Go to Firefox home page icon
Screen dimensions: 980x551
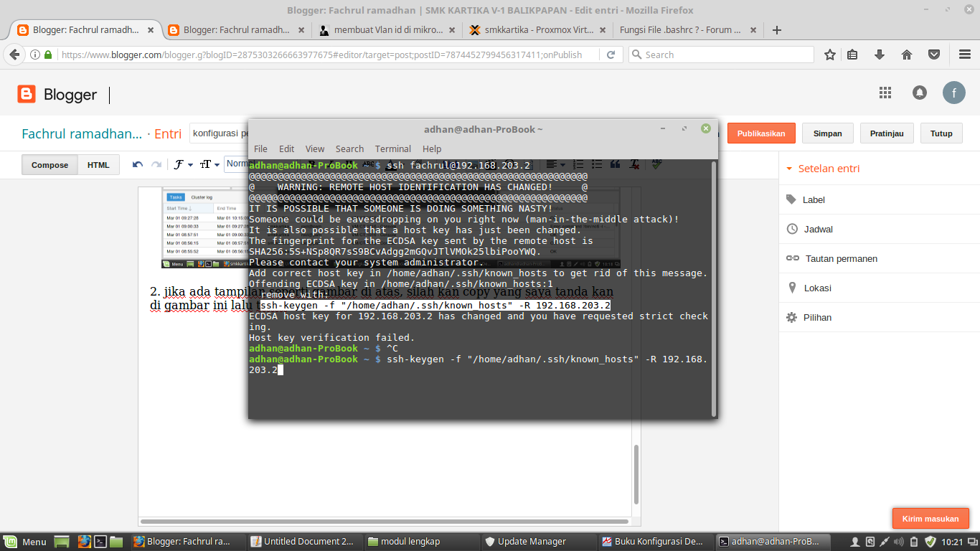point(907,55)
